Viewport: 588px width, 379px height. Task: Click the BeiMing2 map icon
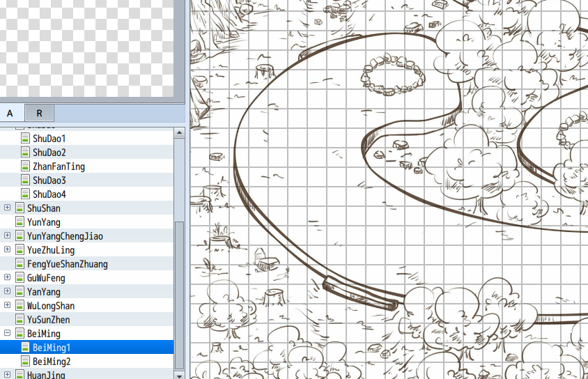[25, 361]
